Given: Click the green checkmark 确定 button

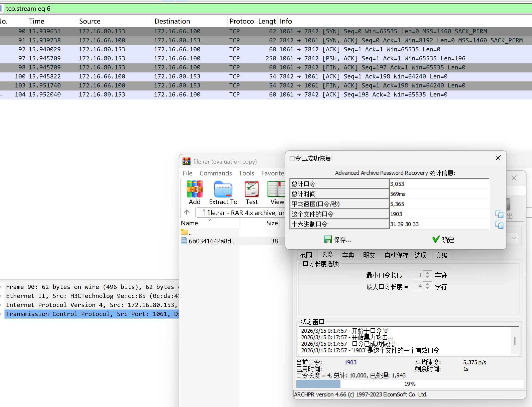Looking at the screenshot, I should (443, 240).
